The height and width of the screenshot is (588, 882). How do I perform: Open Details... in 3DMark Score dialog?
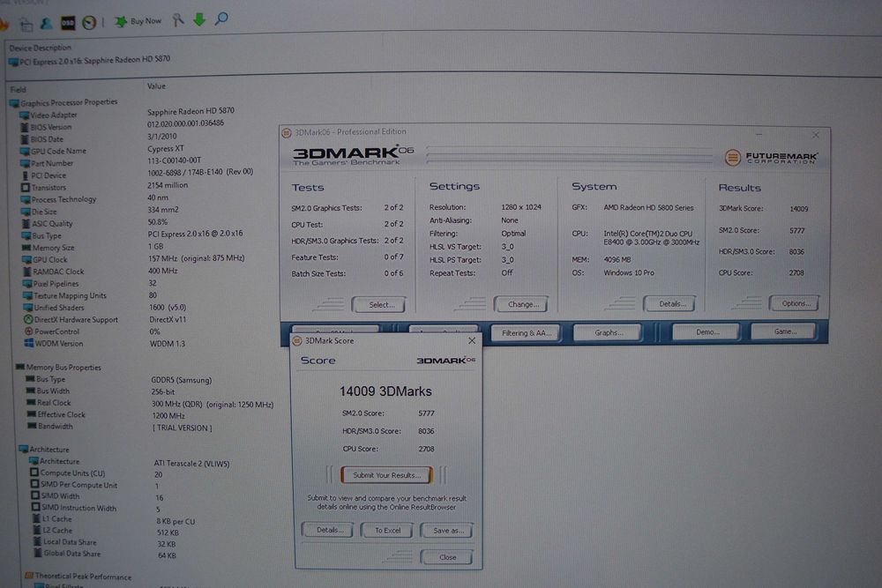(x=328, y=530)
